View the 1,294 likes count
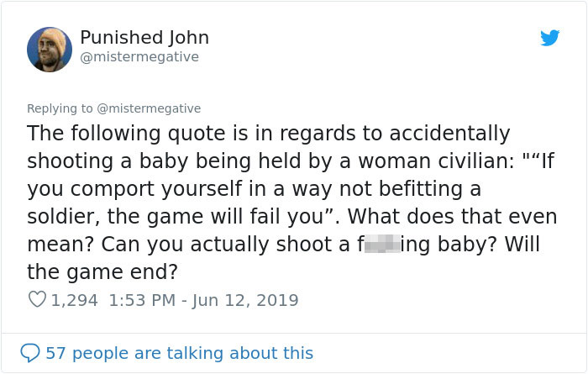This screenshot has height=374, width=588. pyautogui.click(x=74, y=300)
